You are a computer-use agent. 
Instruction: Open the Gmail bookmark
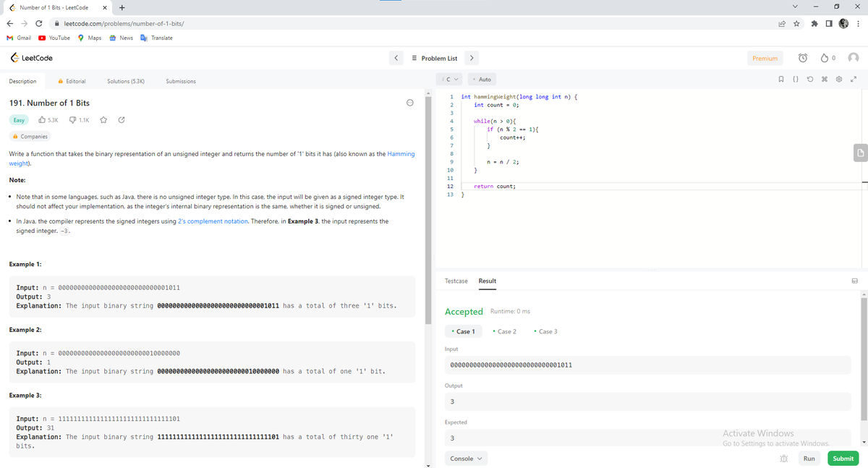click(x=18, y=38)
